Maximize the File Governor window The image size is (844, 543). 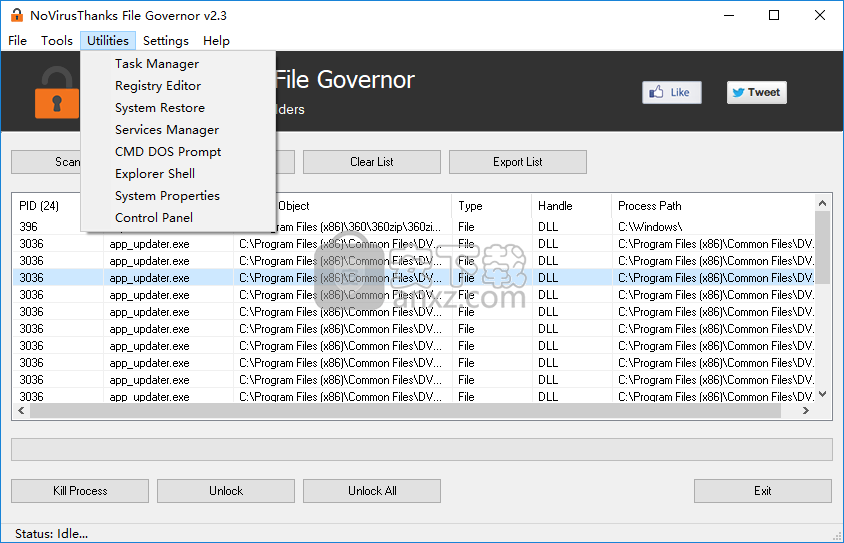(x=774, y=15)
